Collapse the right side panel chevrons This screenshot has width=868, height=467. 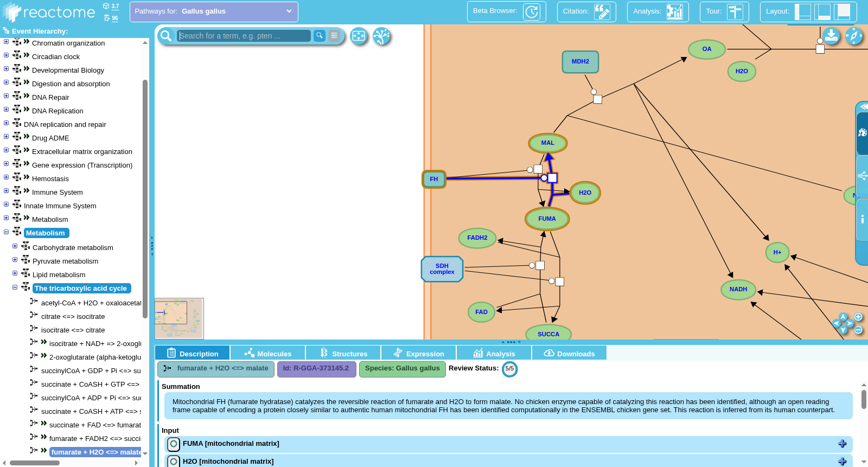click(x=863, y=106)
